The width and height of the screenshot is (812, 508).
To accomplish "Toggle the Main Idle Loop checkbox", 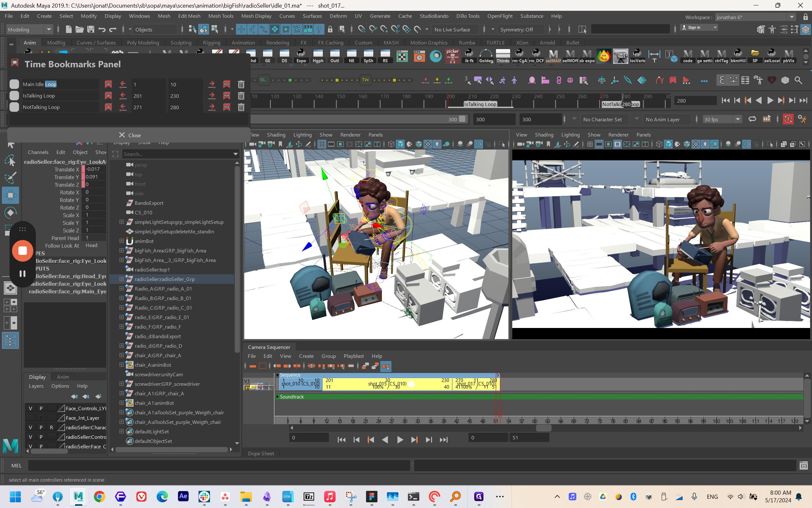I will coord(14,84).
